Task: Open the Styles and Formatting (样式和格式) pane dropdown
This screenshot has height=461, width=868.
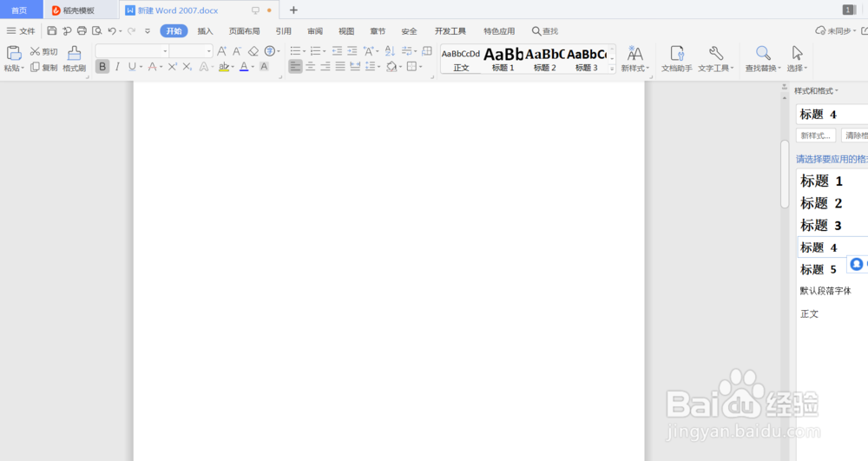Action: point(837,91)
